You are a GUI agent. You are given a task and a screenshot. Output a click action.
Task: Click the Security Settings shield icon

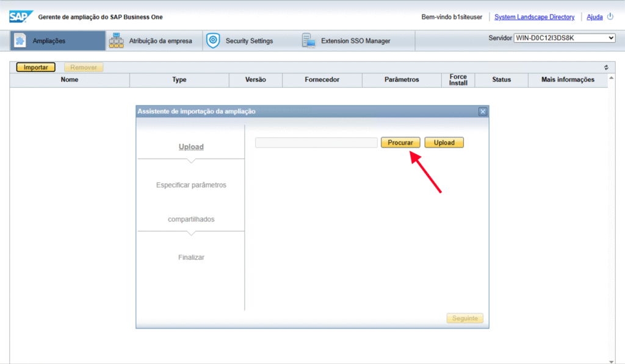point(213,41)
